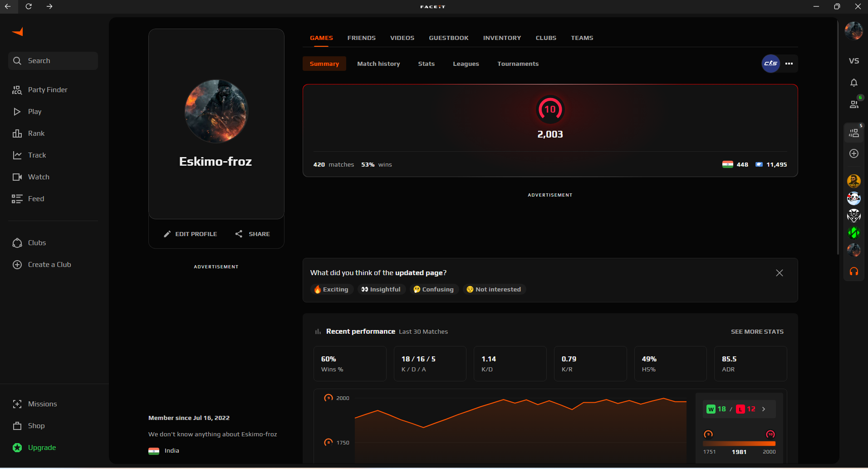Click SEE MORE STATS link

pos(757,332)
